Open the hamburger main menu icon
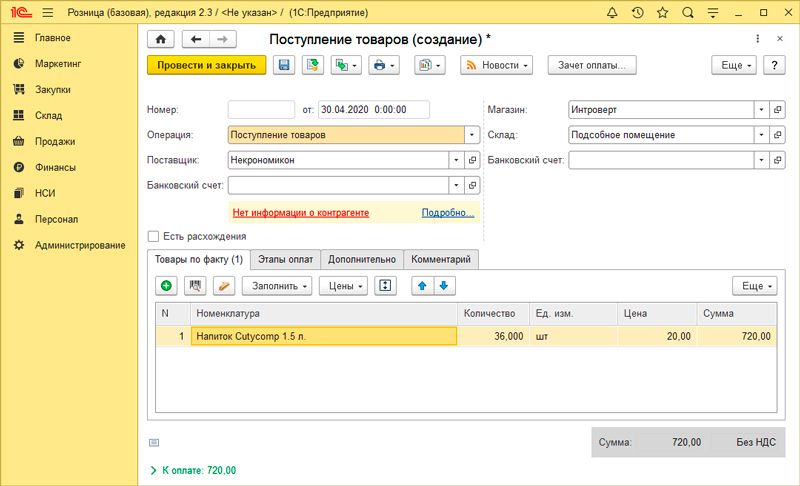Viewport: 800px width, 486px height. (x=48, y=13)
